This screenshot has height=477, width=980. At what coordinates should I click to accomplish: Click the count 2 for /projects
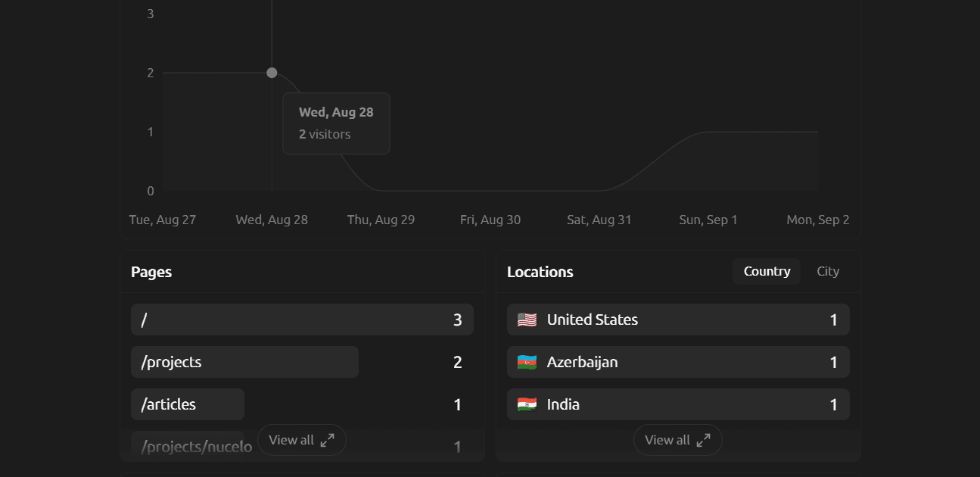tap(457, 362)
